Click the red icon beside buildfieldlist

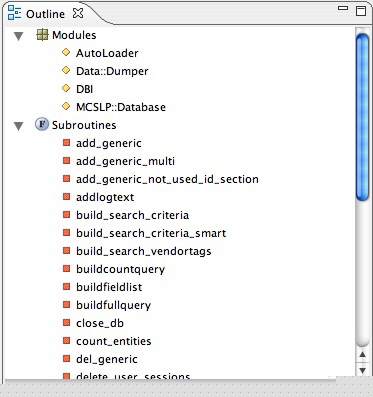point(66,287)
